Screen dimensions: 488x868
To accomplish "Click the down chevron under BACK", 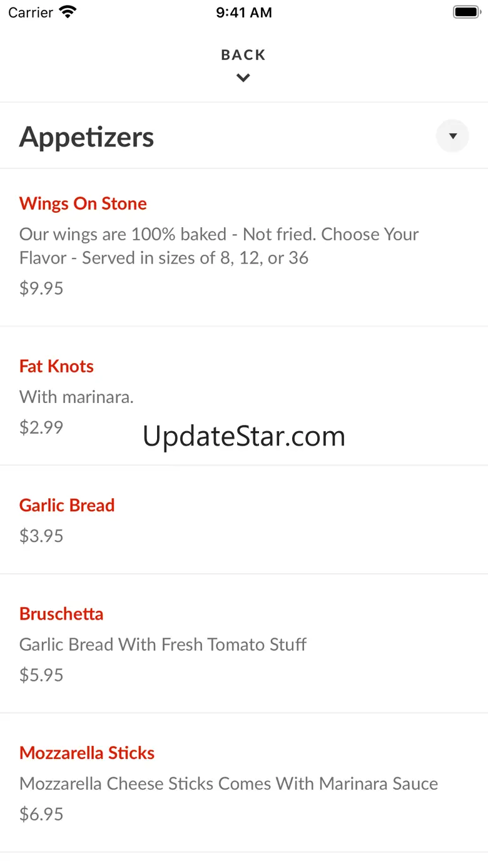I will tap(243, 78).
